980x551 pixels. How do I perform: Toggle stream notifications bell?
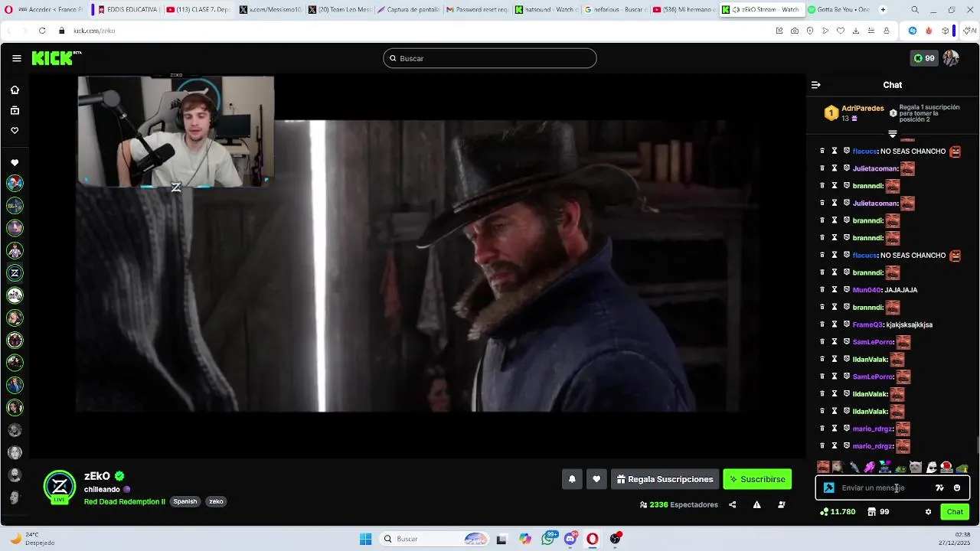pos(572,479)
